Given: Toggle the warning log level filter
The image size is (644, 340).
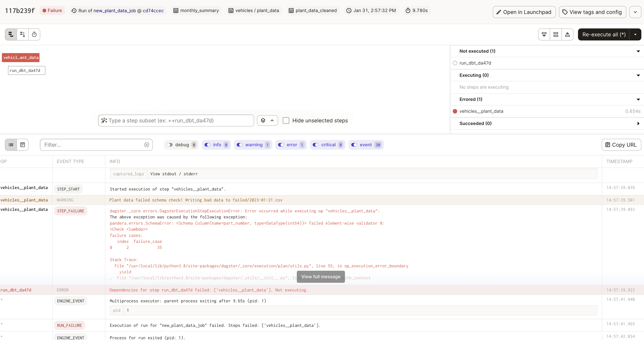Looking at the screenshot, I should (240, 145).
